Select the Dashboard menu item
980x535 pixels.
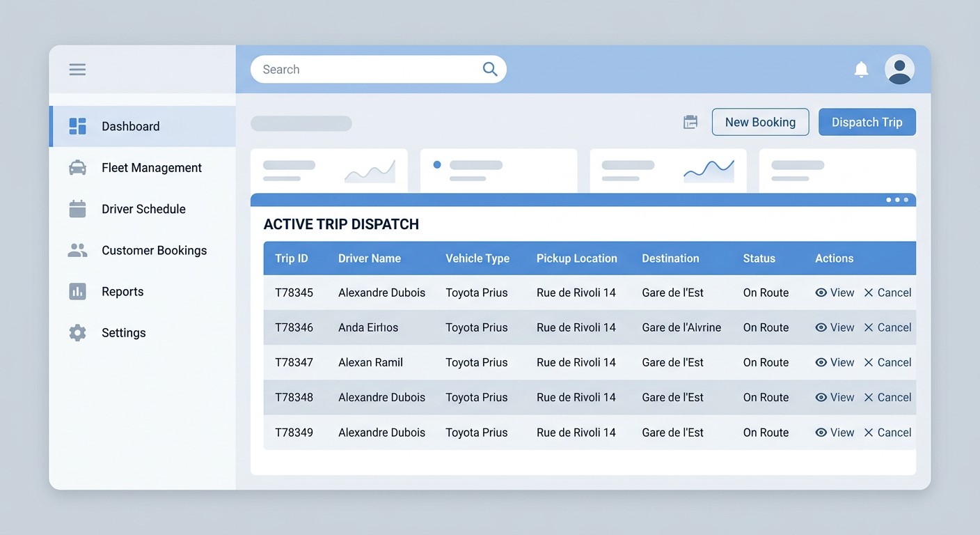[143, 126]
